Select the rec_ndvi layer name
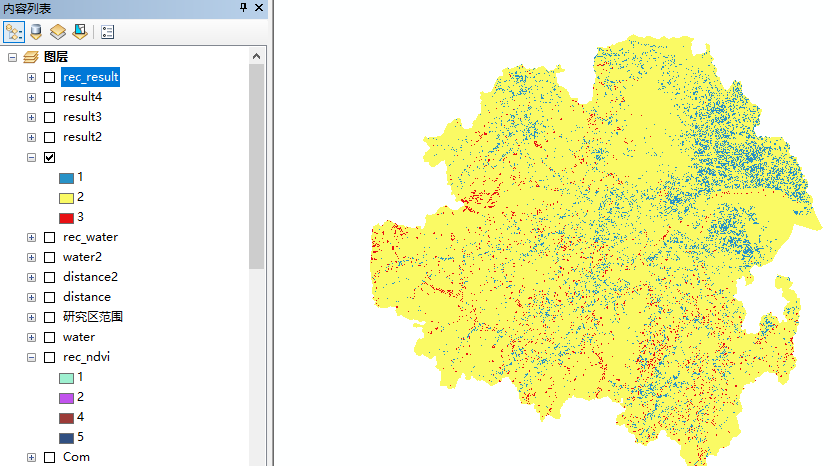Screen dimensions: 832x466 coord(86,357)
